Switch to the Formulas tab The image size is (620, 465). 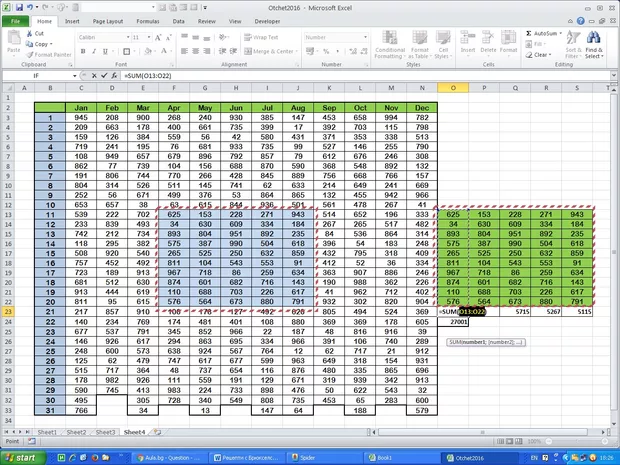148,21
